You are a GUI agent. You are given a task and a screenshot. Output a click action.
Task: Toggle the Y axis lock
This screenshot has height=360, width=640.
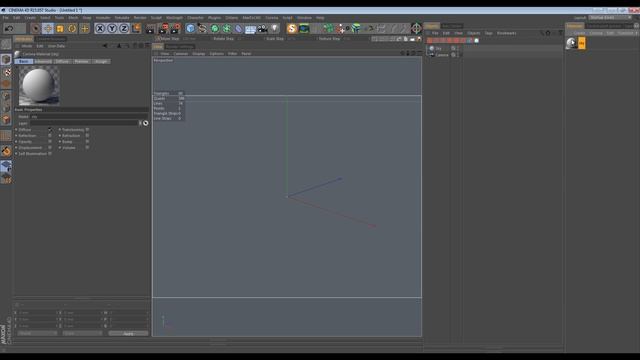tap(112, 28)
